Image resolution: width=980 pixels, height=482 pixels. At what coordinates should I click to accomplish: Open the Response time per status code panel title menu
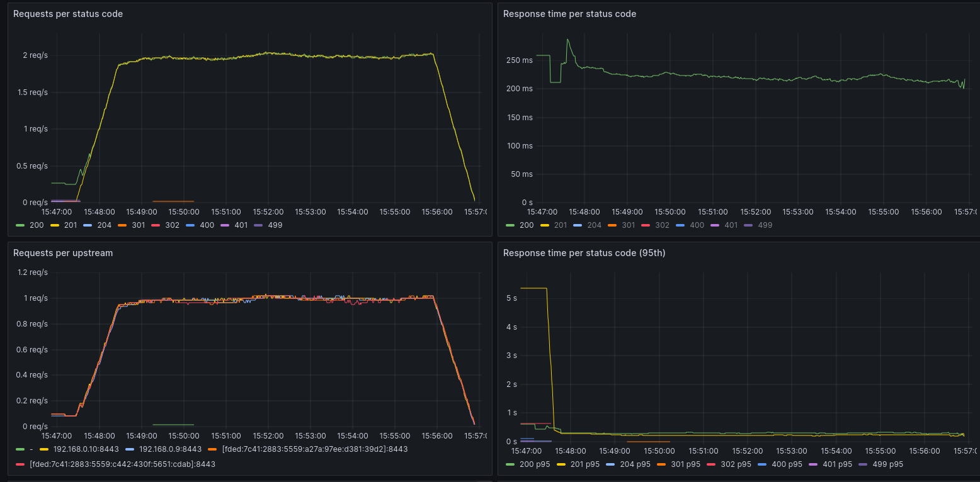point(569,14)
